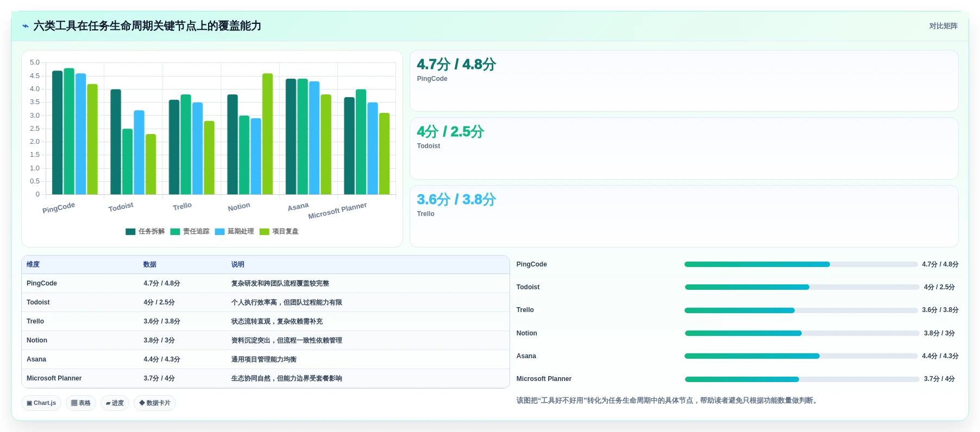980x432 pixels.
Task: Click table cell 状态流转直观，复杂依赖需补充
Action: [x=277, y=321]
